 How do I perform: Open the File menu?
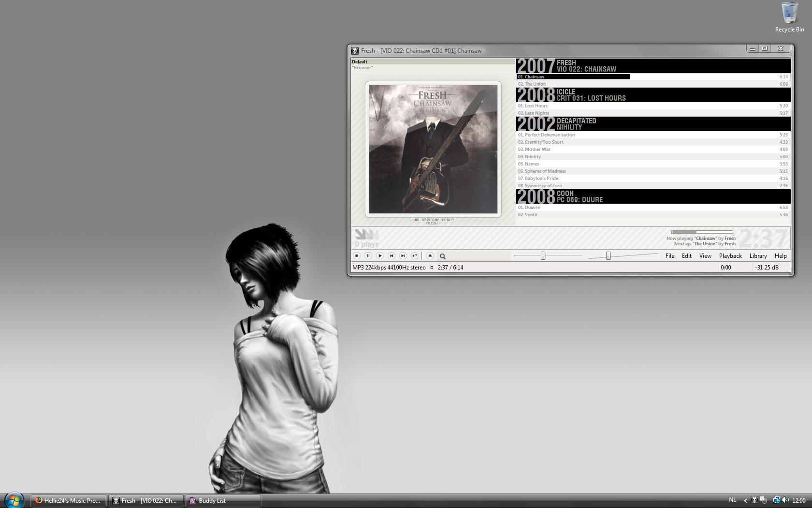click(669, 256)
